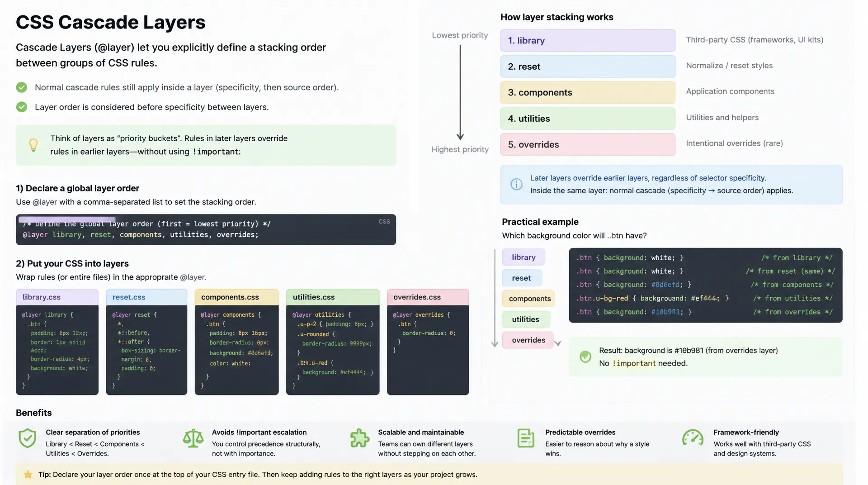Click the lightbulb icon in the priority buckets note

point(33,145)
